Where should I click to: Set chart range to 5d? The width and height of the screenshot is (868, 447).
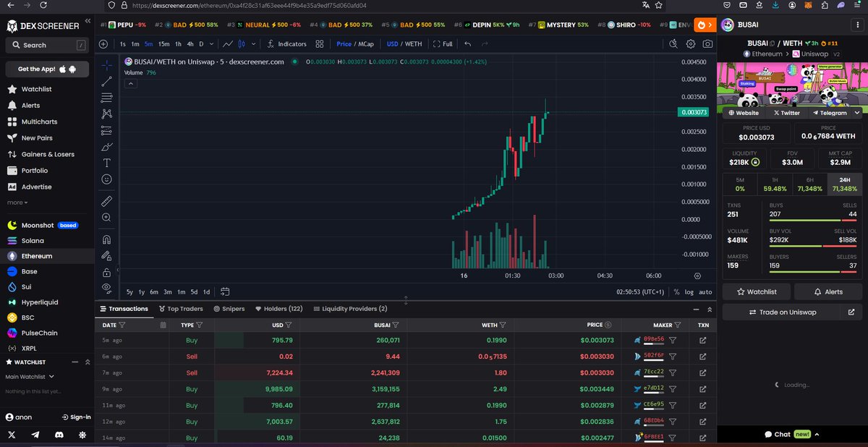194,292
